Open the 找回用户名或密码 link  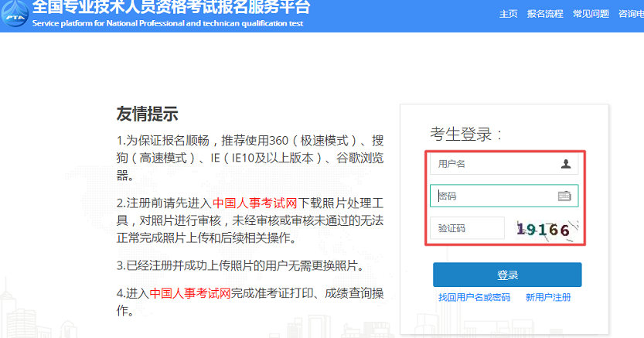click(474, 297)
